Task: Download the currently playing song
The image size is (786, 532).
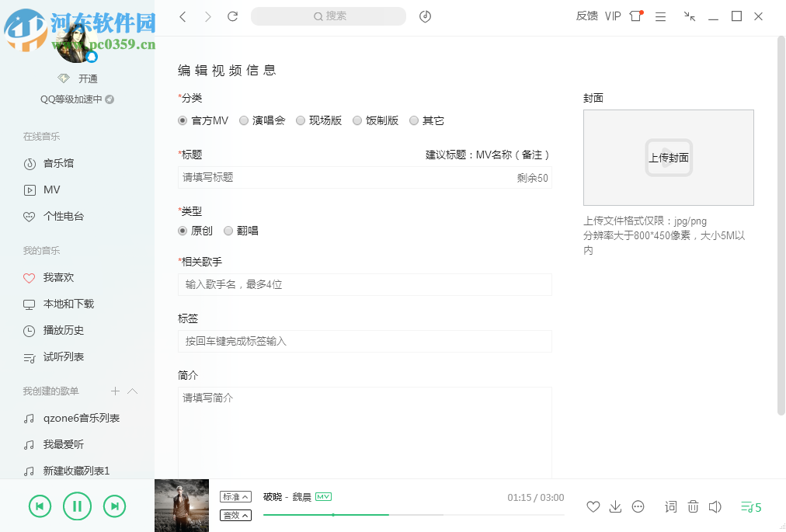Action: coord(615,506)
